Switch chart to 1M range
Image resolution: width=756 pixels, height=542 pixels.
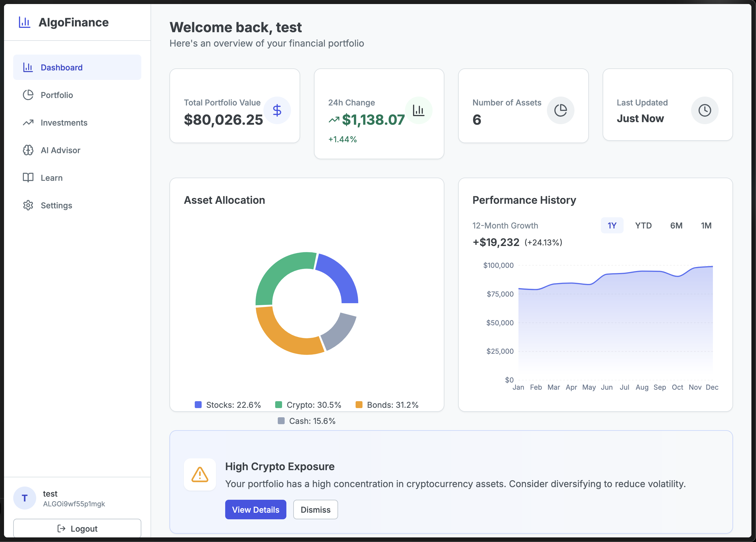[706, 226]
